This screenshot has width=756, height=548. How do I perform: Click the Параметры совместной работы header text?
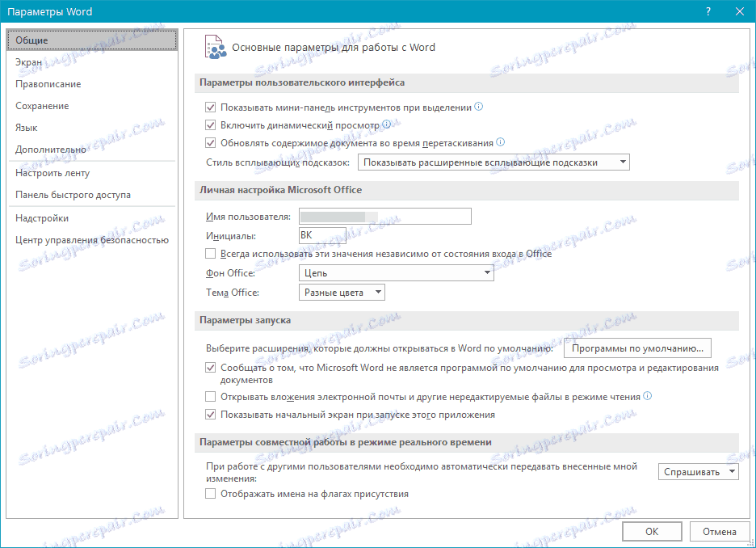tap(346, 442)
